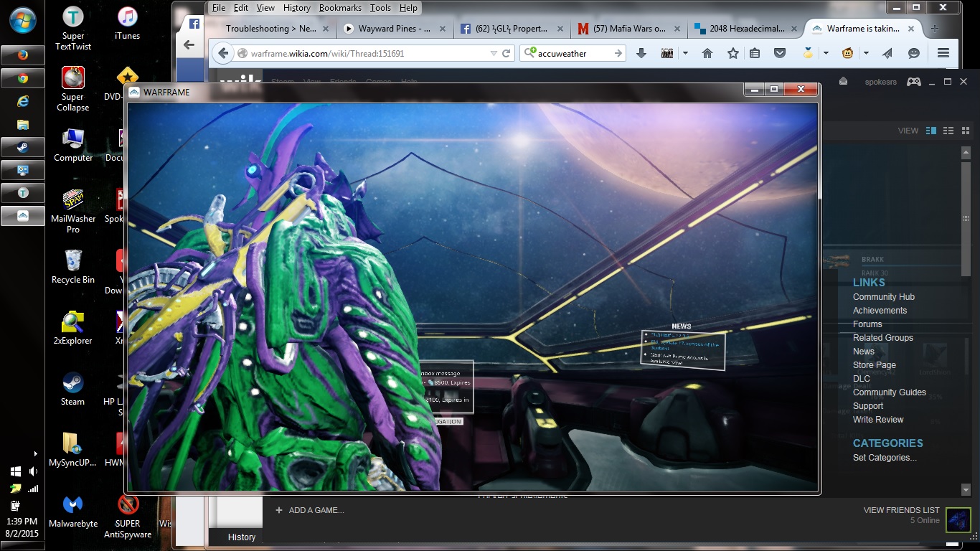Open the Firefox Downloads arrow icon

641,53
